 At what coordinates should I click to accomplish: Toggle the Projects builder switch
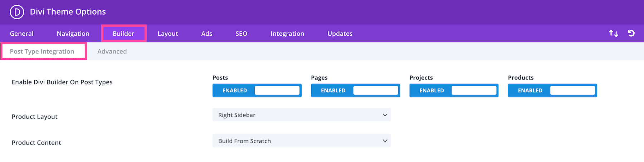point(454,91)
